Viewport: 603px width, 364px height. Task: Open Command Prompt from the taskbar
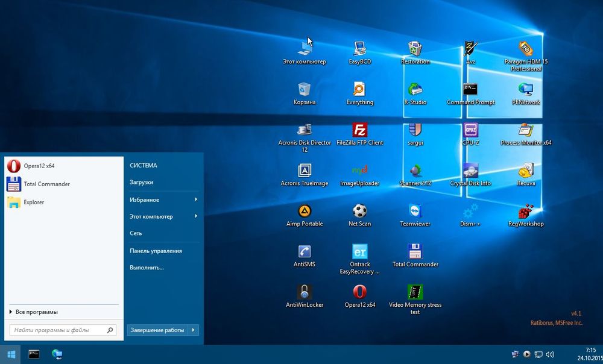[x=34, y=354]
